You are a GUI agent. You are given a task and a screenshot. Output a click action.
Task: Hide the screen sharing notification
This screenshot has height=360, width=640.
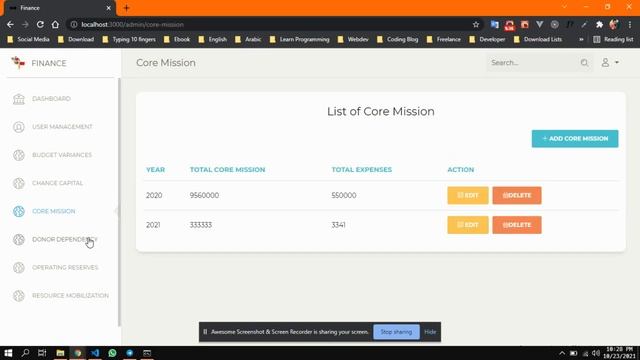pyautogui.click(x=430, y=332)
